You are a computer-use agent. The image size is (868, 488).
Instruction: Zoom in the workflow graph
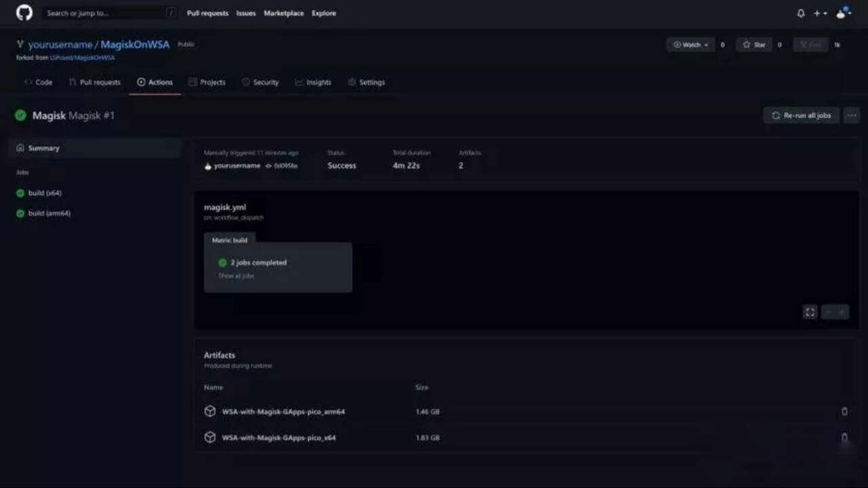pos(842,312)
